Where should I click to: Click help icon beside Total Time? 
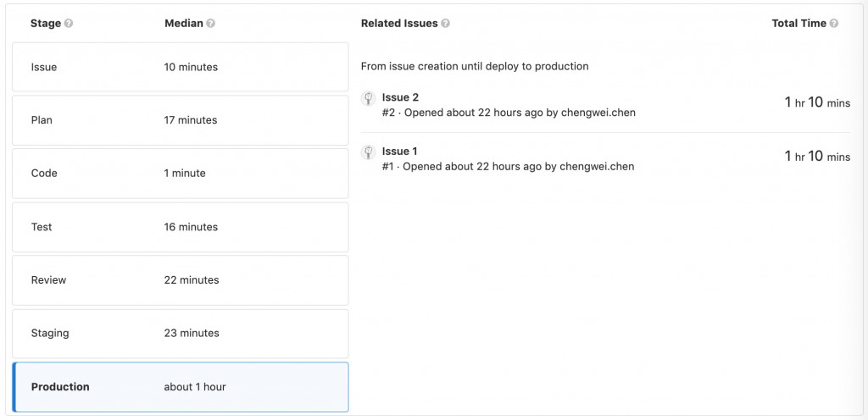coord(834,24)
